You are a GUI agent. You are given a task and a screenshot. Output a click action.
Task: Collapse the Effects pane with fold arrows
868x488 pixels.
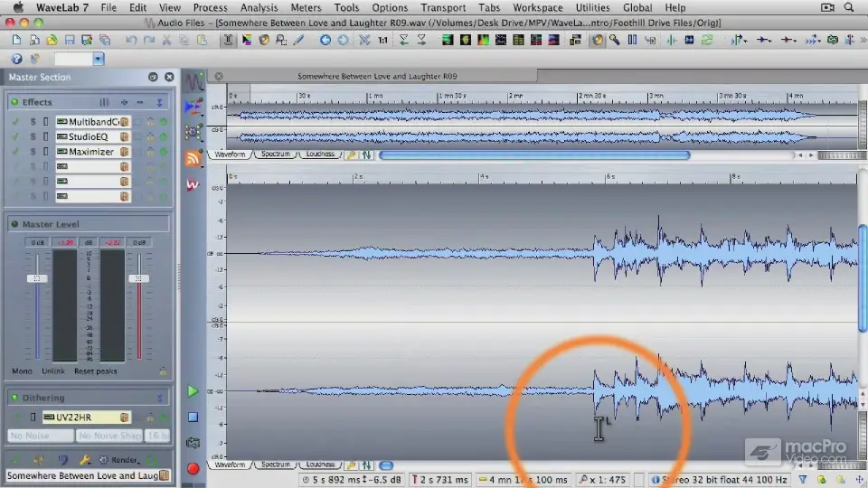(x=159, y=102)
